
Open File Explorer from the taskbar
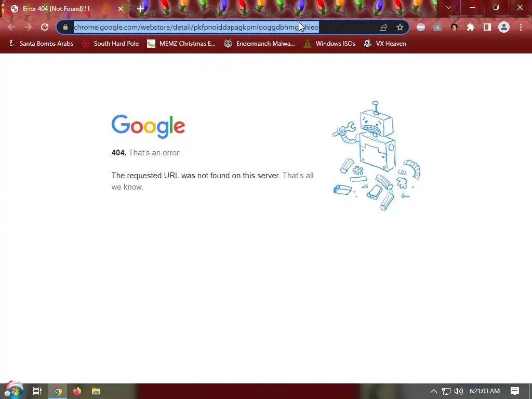click(x=96, y=391)
